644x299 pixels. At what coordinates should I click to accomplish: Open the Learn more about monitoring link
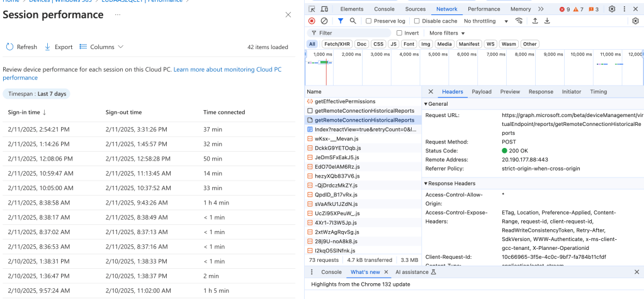click(x=227, y=69)
